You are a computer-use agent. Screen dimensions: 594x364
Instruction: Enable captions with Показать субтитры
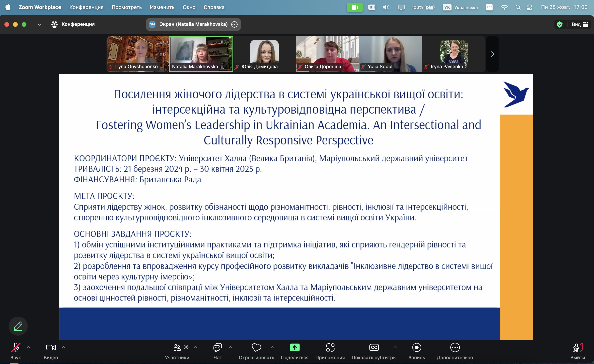pos(374,351)
